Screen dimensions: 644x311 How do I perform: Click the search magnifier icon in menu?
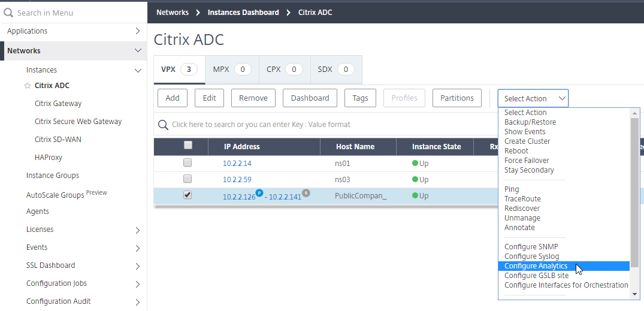(8, 13)
